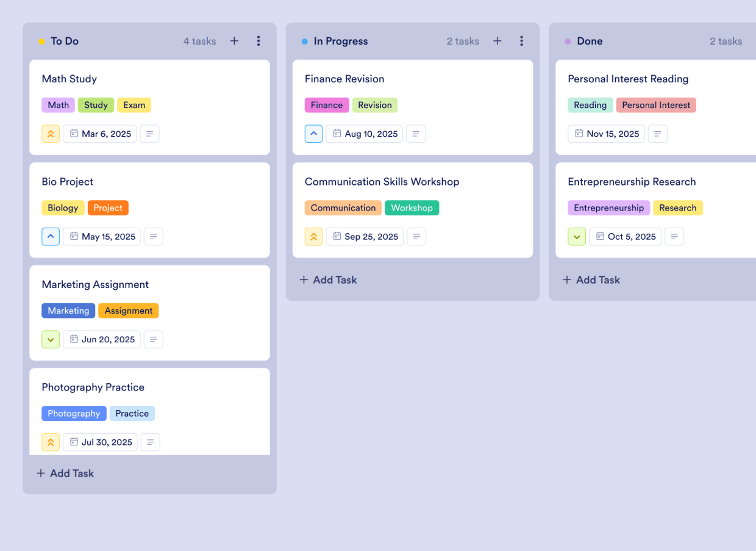Open the Sep 25, 2025 date picker

(x=365, y=236)
